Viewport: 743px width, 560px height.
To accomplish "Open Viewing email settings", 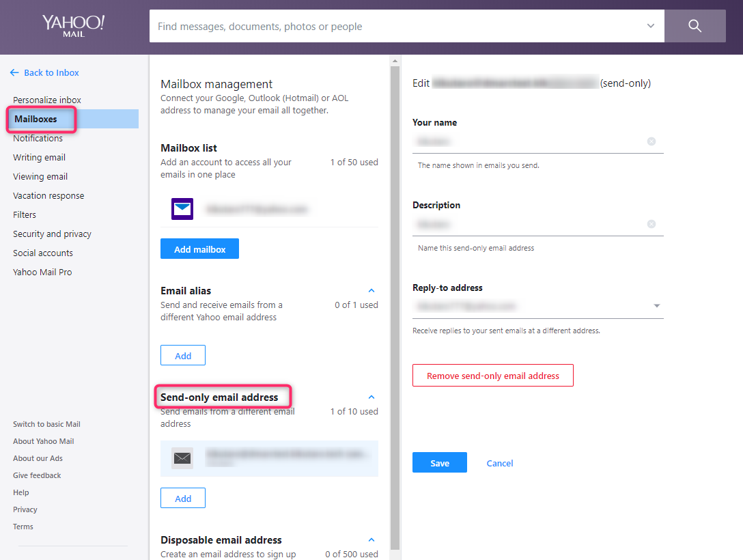I will point(40,176).
